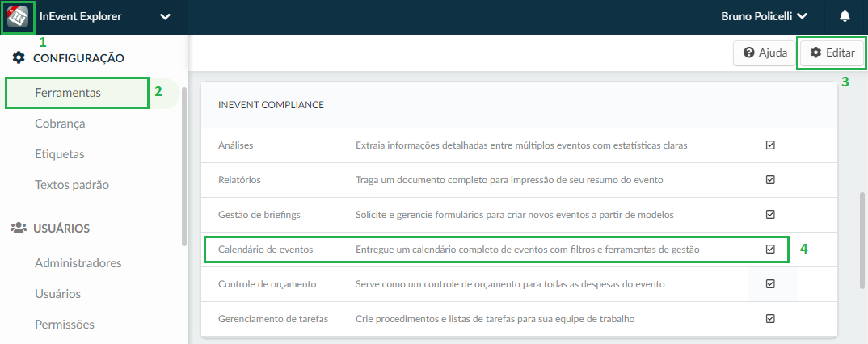Toggle the Calendário de eventos checkbox
Viewport: 868px width, 344px height.
tap(770, 249)
